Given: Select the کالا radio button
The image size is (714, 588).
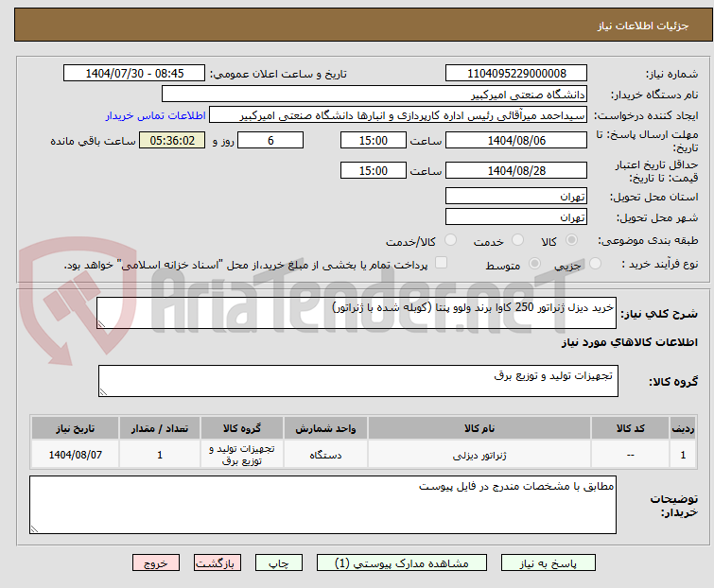Looking at the screenshot, I should pyautogui.click(x=571, y=240).
